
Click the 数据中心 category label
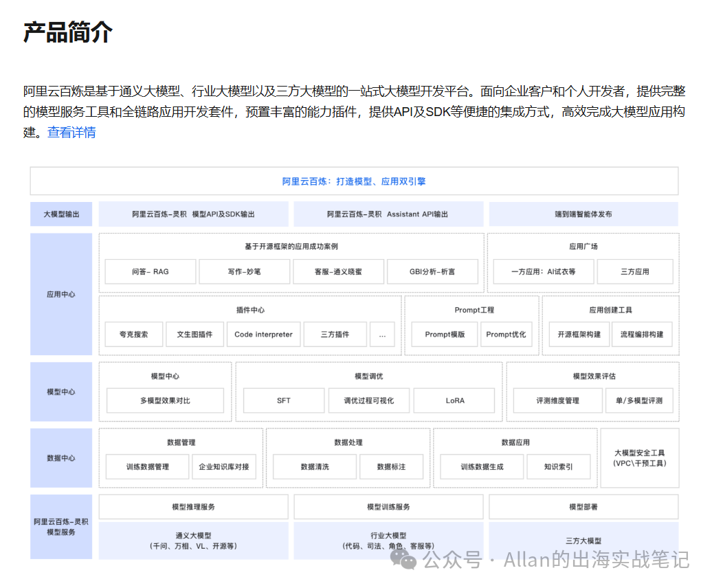pyautogui.click(x=61, y=458)
